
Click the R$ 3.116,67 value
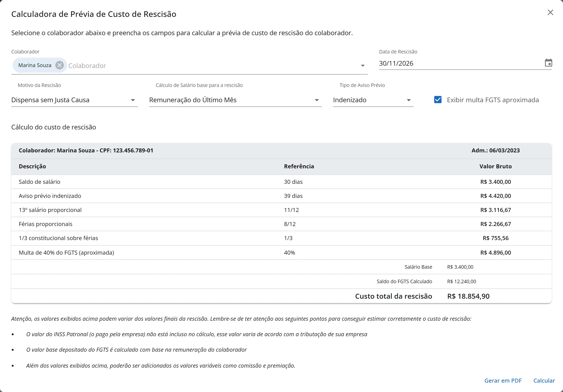(496, 210)
